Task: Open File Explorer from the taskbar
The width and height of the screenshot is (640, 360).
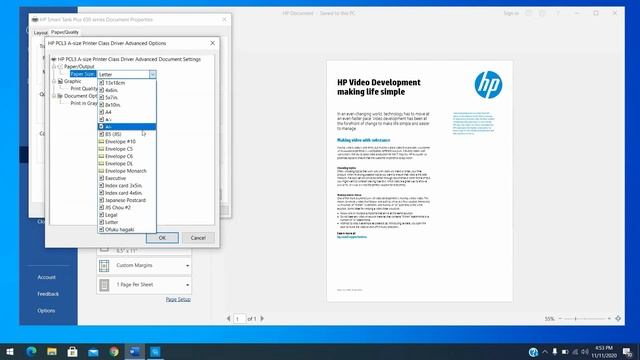Action: coord(52,351)
